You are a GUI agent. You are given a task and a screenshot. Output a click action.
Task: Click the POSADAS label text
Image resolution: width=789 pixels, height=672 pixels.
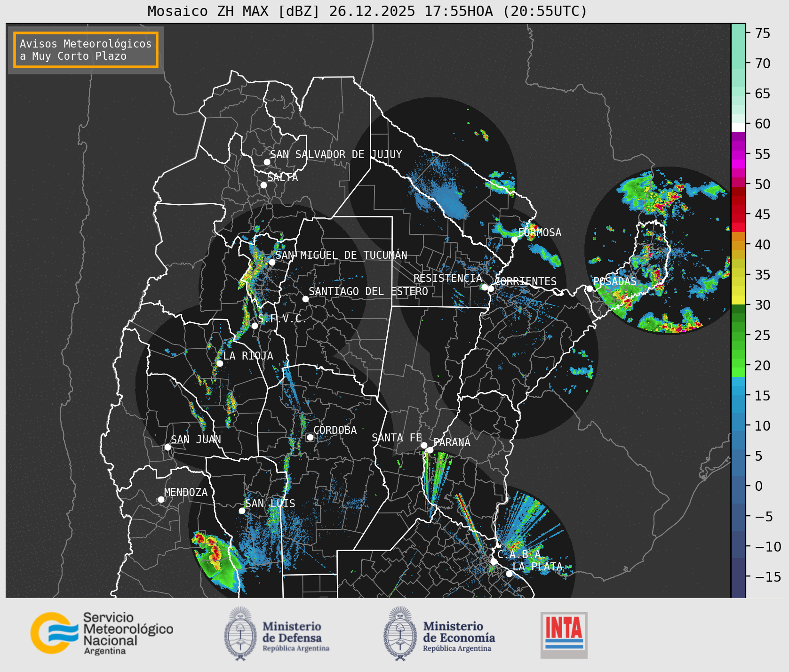(614, 281)
